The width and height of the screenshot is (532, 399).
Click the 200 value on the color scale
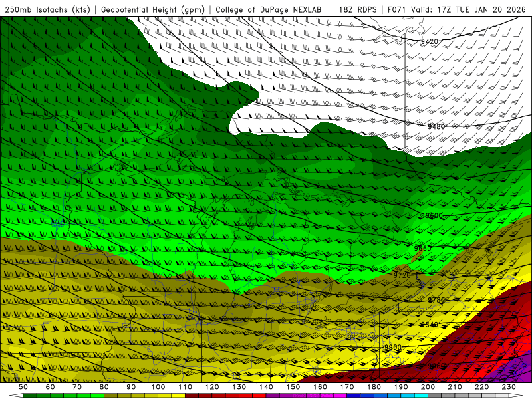click(x=428, y=387)
